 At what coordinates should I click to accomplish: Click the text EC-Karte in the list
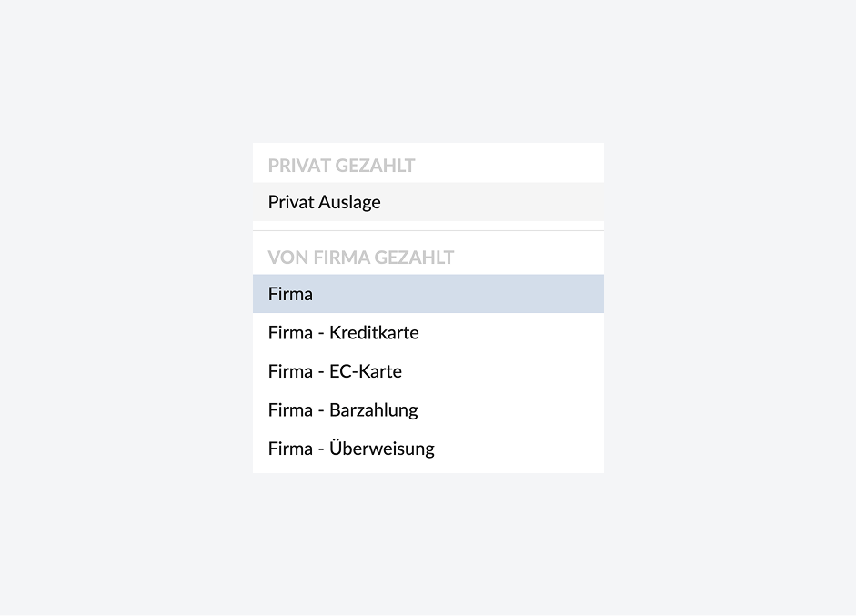tap(366, 371)
